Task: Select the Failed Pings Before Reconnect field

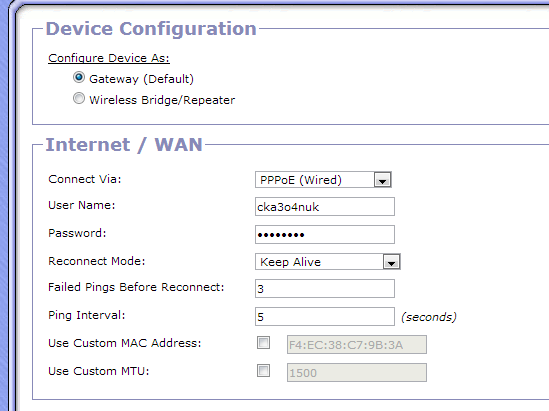Action: [x=325, y=288]
